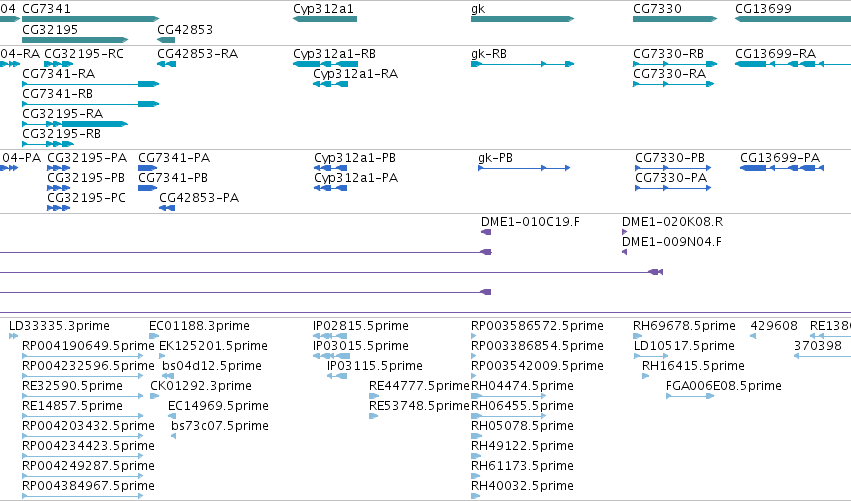
Task: Click EST RH49122.5prime
Action: (x=522, y=447)
